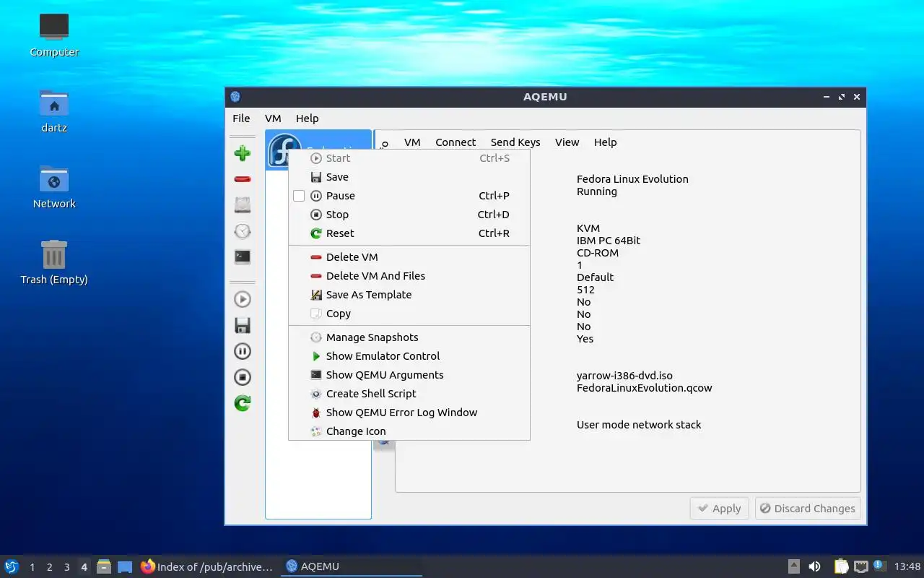924x578 pixels.
Task: Open the Connect menu in VM panel
Action: [456, 142]
